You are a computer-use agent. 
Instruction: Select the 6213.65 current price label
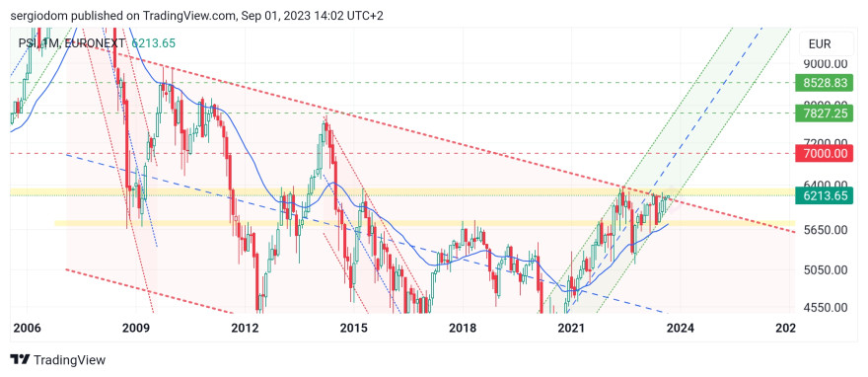click(825, 195)
